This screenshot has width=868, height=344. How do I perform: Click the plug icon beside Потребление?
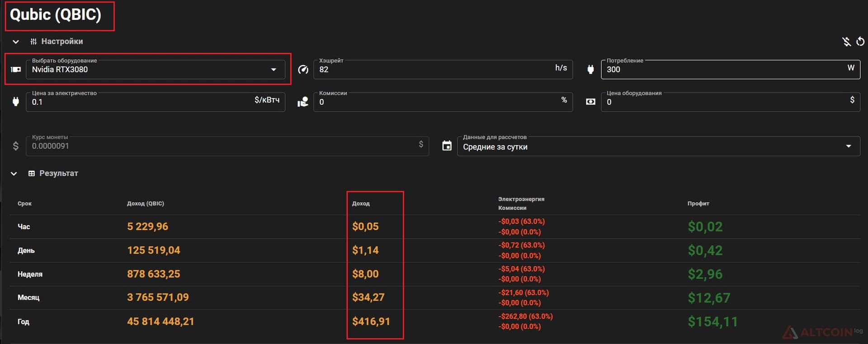(x=590, y=70)
